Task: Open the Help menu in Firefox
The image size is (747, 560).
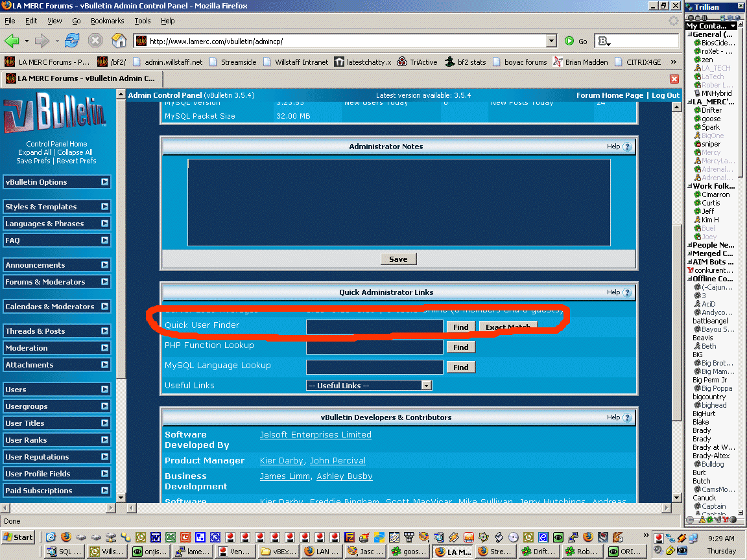Action: pos(168,21)
